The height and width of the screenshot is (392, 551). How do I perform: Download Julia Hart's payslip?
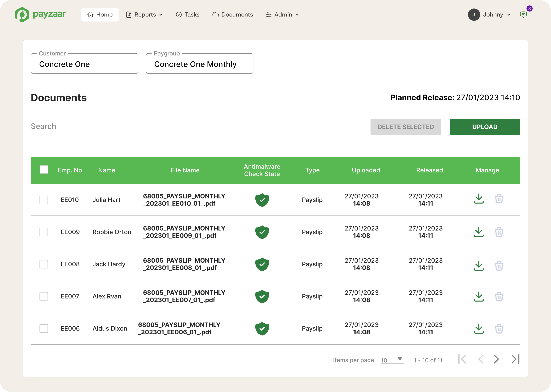[x=479, y=199]
